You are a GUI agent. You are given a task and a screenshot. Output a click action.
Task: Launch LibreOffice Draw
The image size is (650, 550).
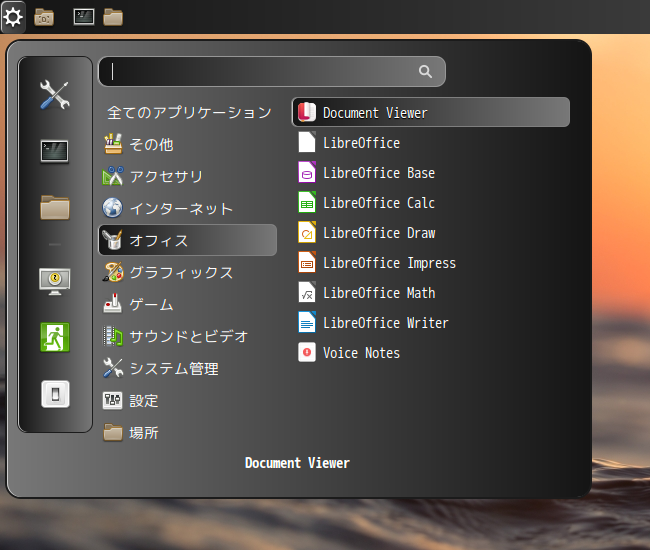tap(431, 232)
